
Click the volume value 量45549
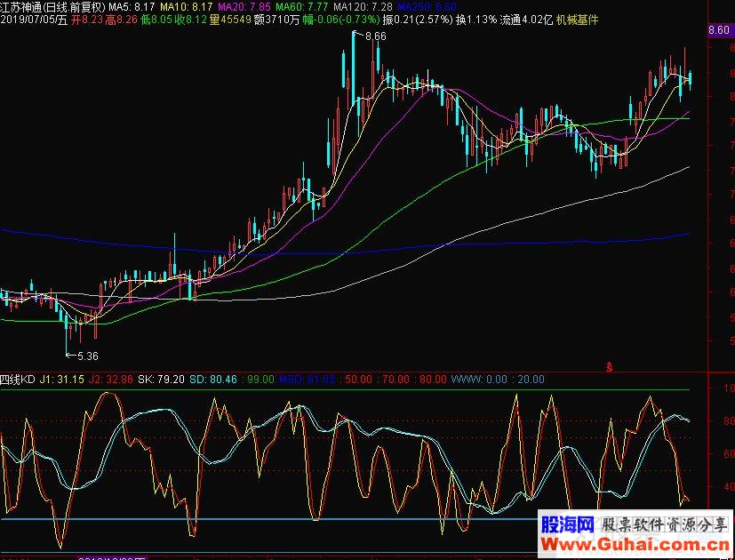[x=229, y=20]
